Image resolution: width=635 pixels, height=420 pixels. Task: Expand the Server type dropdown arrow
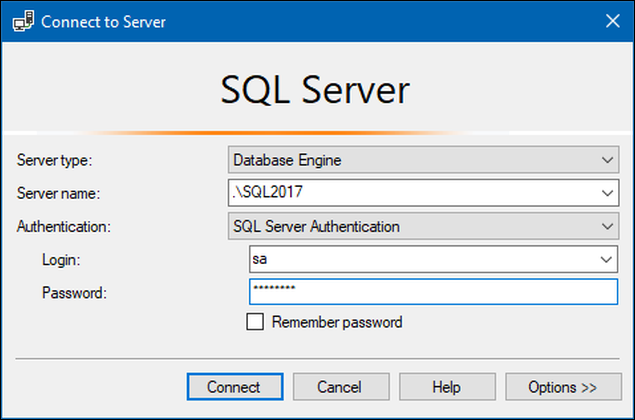609,159
